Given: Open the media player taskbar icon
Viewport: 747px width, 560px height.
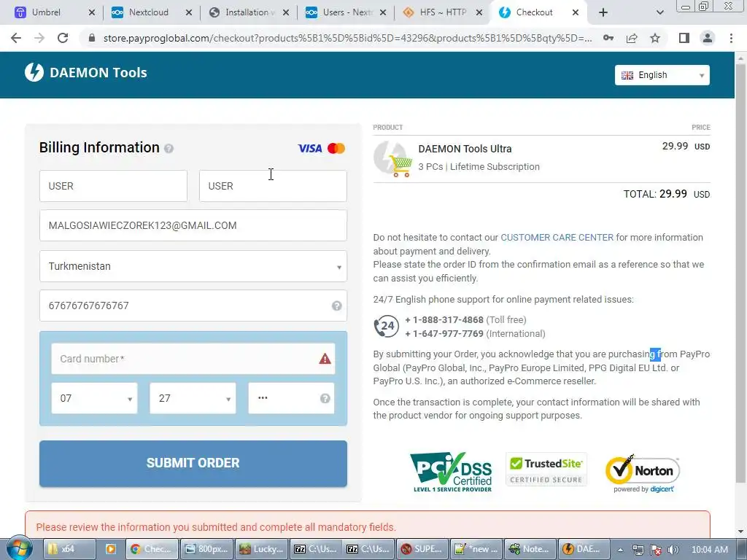Looking at the screenshot, I should point(111,549).
